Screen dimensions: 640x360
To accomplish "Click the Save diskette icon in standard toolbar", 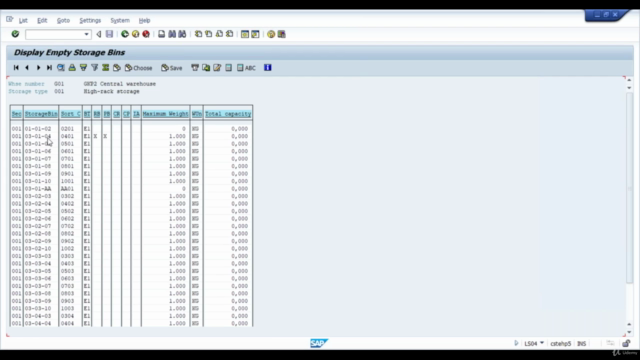I will pos(109,34).
